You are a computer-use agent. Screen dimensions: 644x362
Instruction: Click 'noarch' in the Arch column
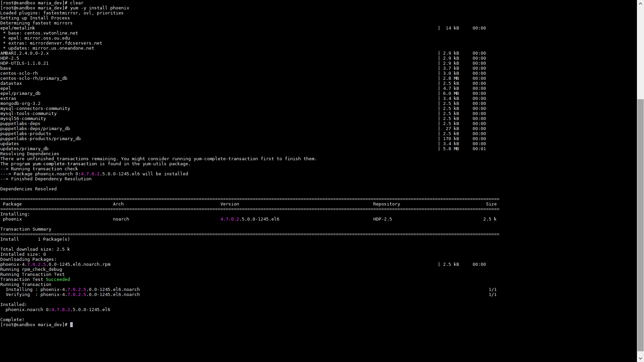click(121, 219)
